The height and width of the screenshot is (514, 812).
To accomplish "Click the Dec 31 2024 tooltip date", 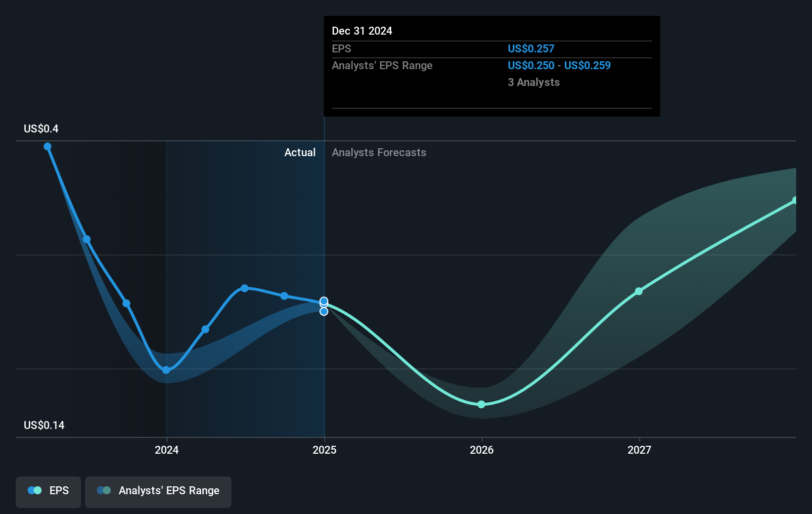I will click(362, 31).
